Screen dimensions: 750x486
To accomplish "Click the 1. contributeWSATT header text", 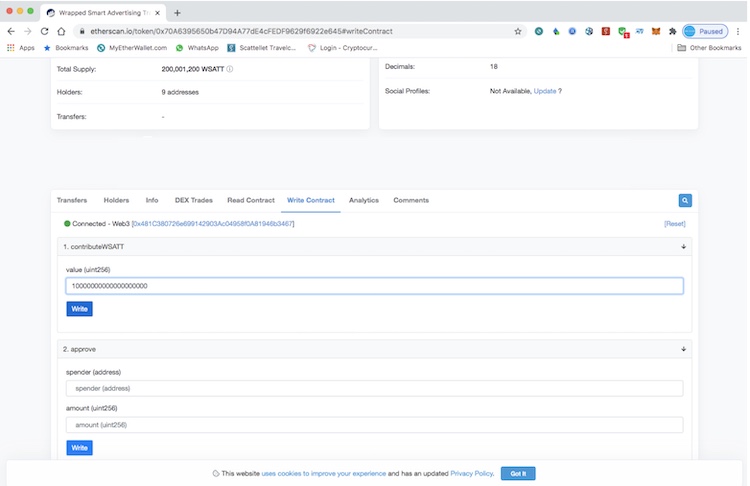I will tap(94, 247).
